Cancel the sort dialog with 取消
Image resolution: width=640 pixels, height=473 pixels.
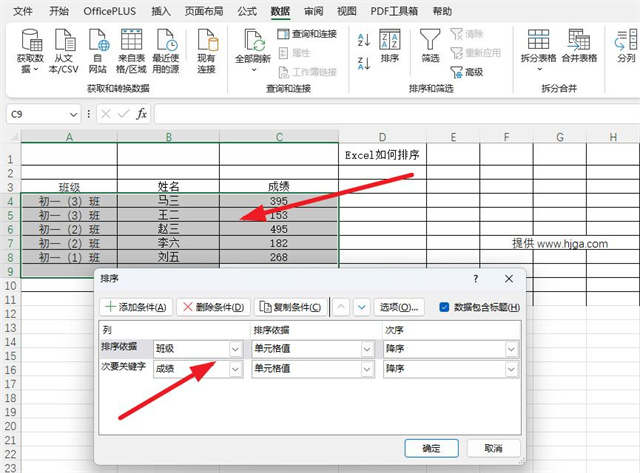pyautogui.click(x=493, y=448)
